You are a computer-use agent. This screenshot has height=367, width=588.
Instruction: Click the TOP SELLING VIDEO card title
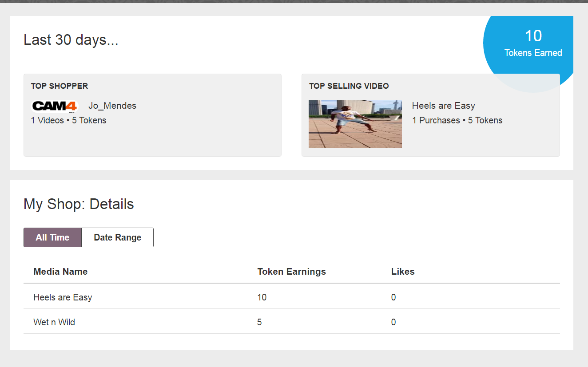tap(349, 86)
